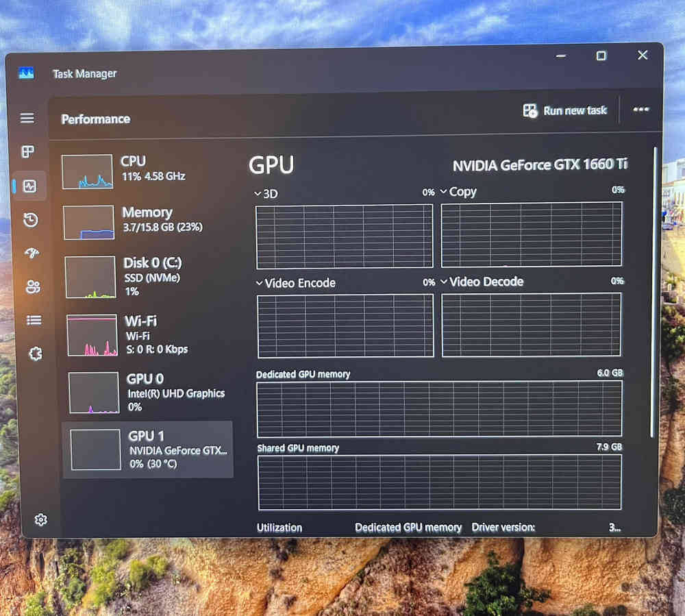Click the Video Decode graph
685x616 pixels.
[x=532, y=325]
